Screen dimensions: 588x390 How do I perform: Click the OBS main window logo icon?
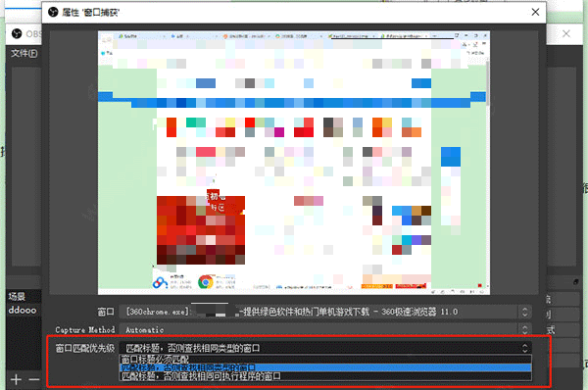[x=17, y=33]
